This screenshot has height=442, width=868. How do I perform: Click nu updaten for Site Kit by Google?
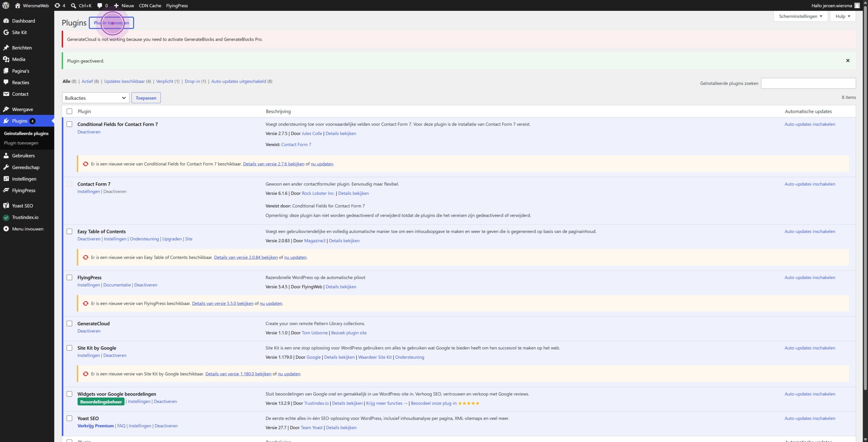pyautogui.click(x=289, y=374)
